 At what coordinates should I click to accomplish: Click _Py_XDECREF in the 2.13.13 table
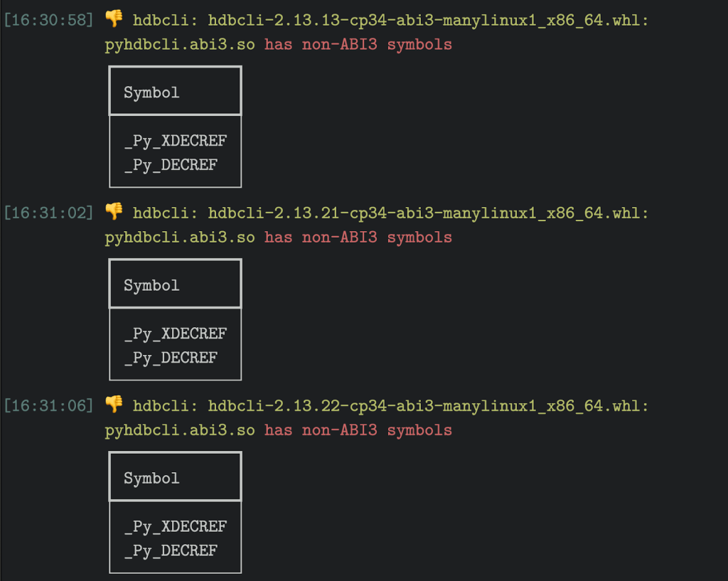click(175, 141)
